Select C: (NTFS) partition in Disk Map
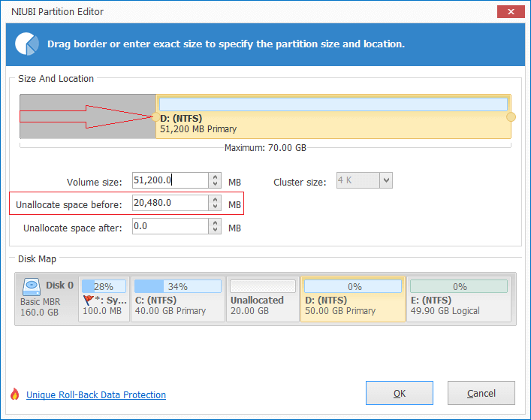 177,299
